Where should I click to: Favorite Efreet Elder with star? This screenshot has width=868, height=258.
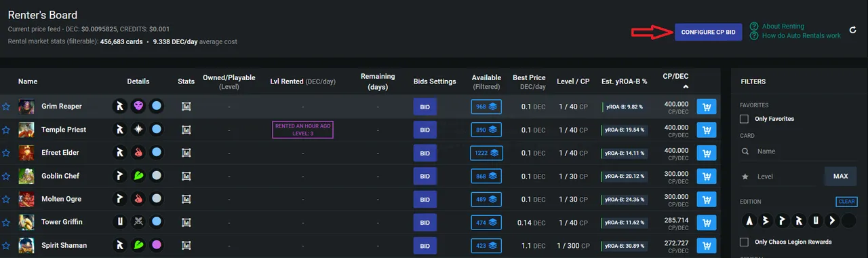pyautogui.click(x=6, y=153)
